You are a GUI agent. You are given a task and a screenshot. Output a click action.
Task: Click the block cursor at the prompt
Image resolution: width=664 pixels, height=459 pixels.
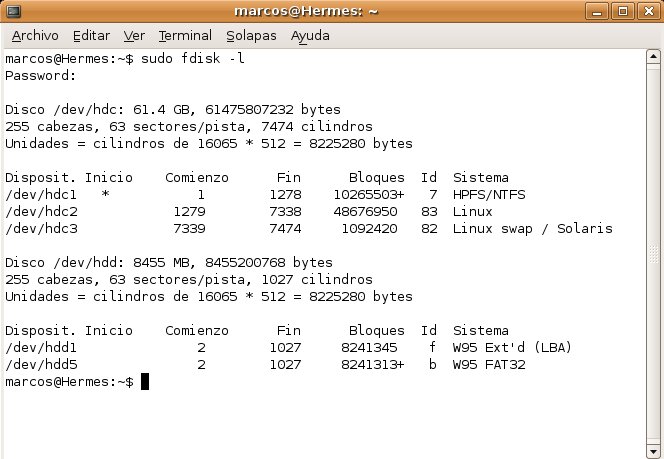(x=145, y=382)
